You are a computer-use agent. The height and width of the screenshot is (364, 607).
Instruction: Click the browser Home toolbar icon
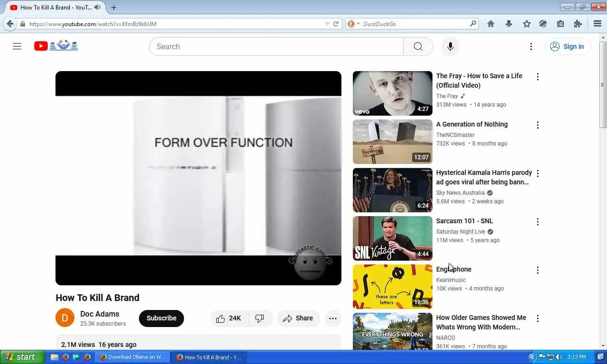pos(491,24)
